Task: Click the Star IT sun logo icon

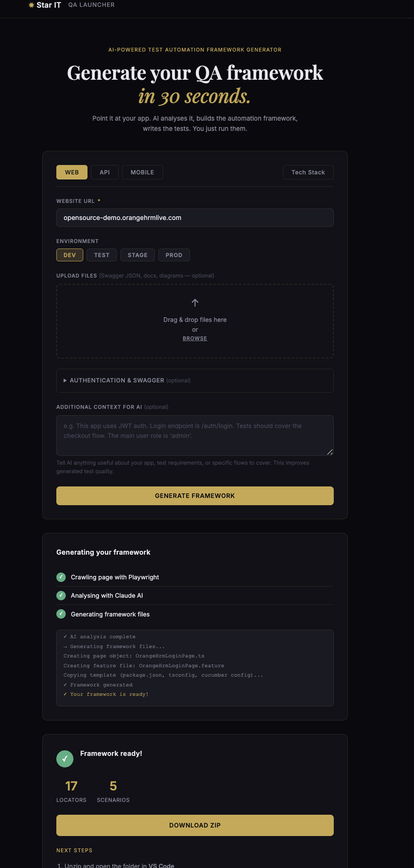Action: (x=31, y=5)
